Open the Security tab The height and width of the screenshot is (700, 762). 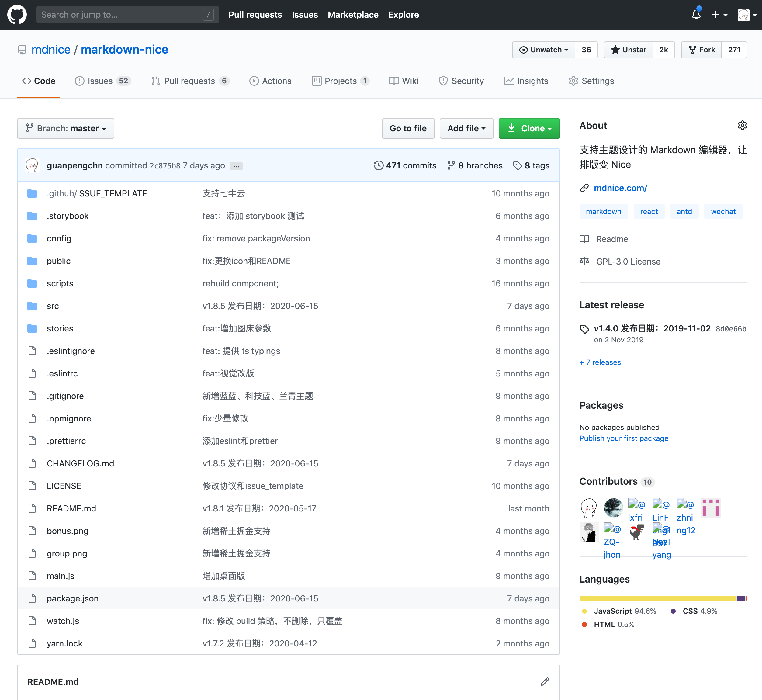click(461, 81)
